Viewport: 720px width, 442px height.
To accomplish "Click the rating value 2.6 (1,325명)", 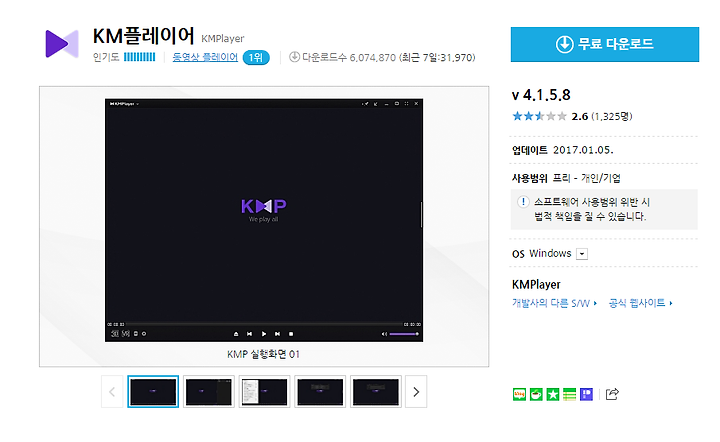I will [602, 116].
